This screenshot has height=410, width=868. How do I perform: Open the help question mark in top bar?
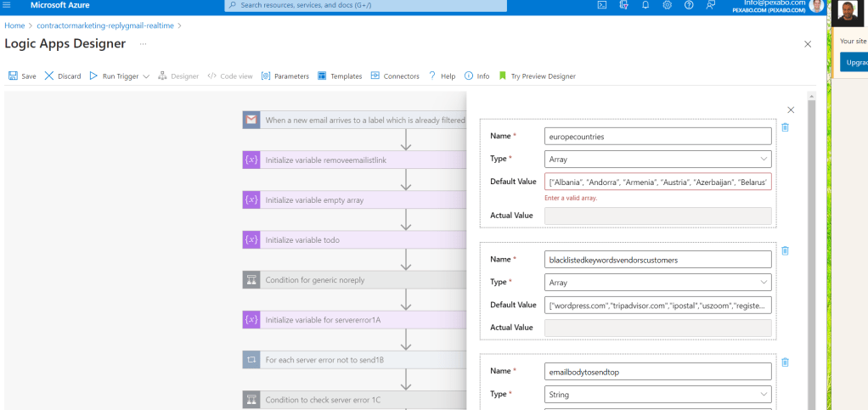(x=689, y=5)
